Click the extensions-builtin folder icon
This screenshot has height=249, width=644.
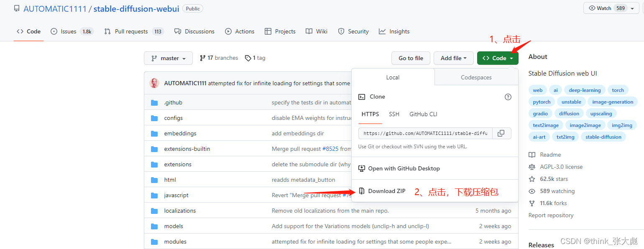tap(154, 149)
